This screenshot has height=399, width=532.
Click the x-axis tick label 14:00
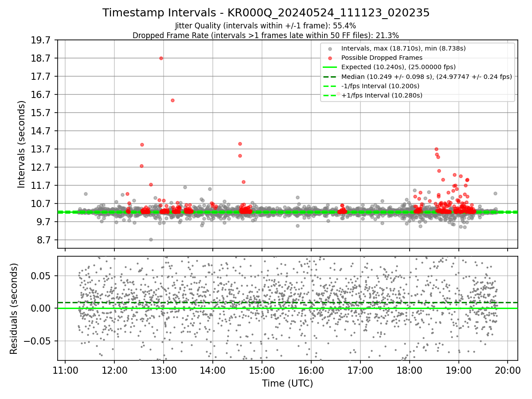(213, 370)
